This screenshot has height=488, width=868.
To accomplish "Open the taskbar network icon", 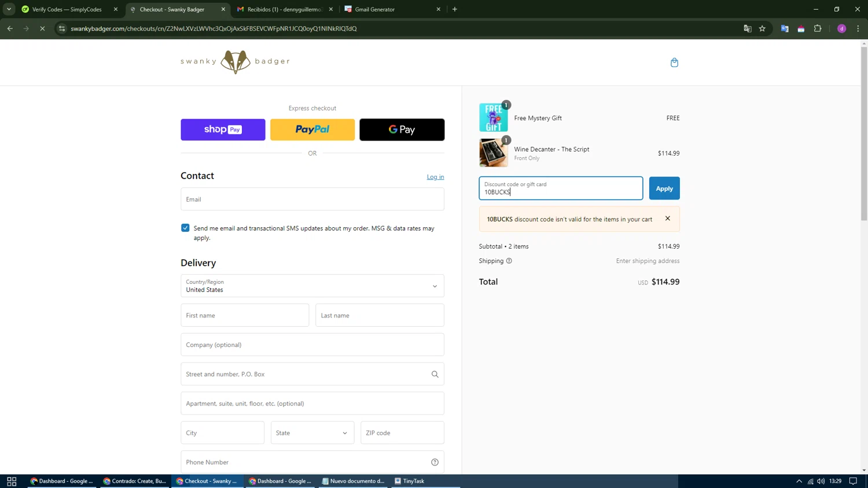I will [810, 481].
